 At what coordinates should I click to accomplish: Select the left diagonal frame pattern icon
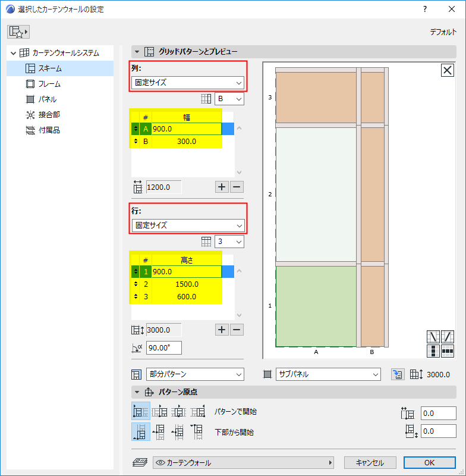433,337
